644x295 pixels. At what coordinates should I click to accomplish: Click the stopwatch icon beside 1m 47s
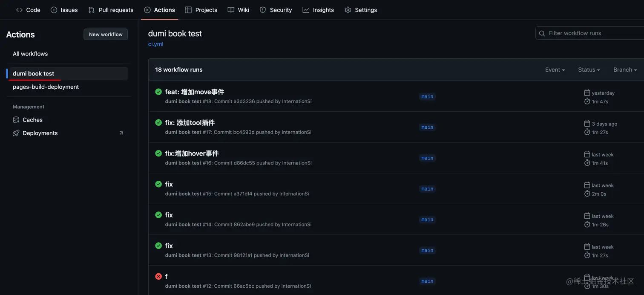(587, 101)
